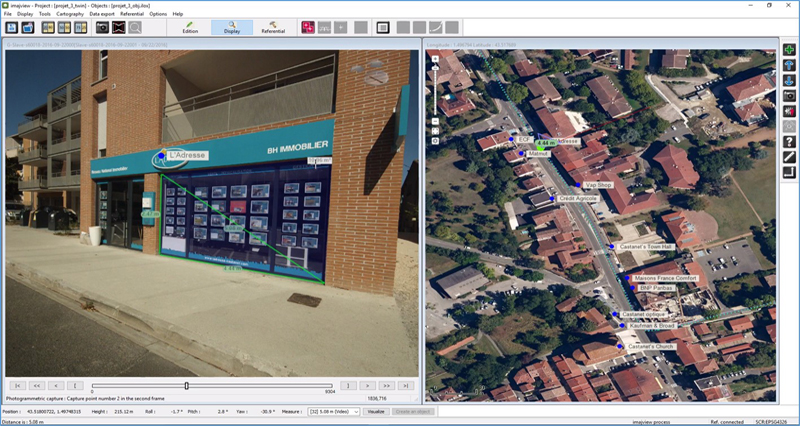Click the Castanet's Church map label
The height and width of the screenshot is (426, 800).
[651, 346]
